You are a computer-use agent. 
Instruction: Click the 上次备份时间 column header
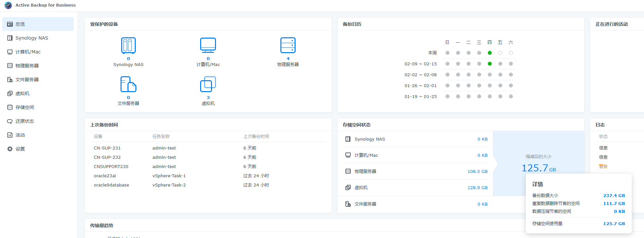point(256,136)
